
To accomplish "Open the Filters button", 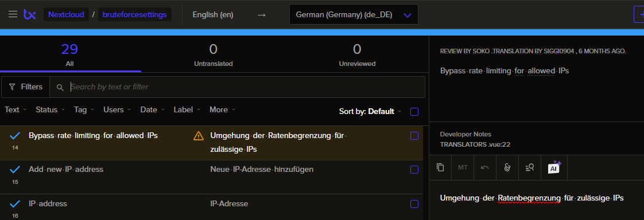I will [x=26, y=87].
